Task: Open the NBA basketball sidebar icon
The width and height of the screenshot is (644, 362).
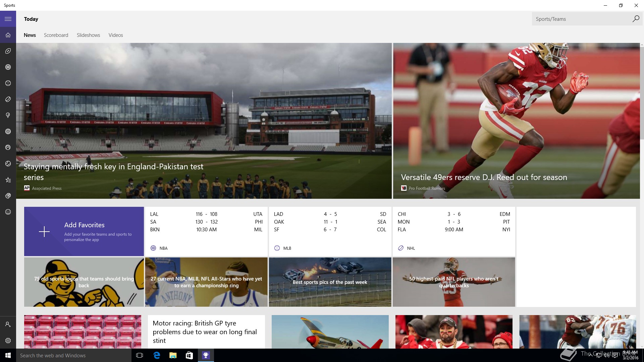Action: pyautogui.click(x=8, y=67)
